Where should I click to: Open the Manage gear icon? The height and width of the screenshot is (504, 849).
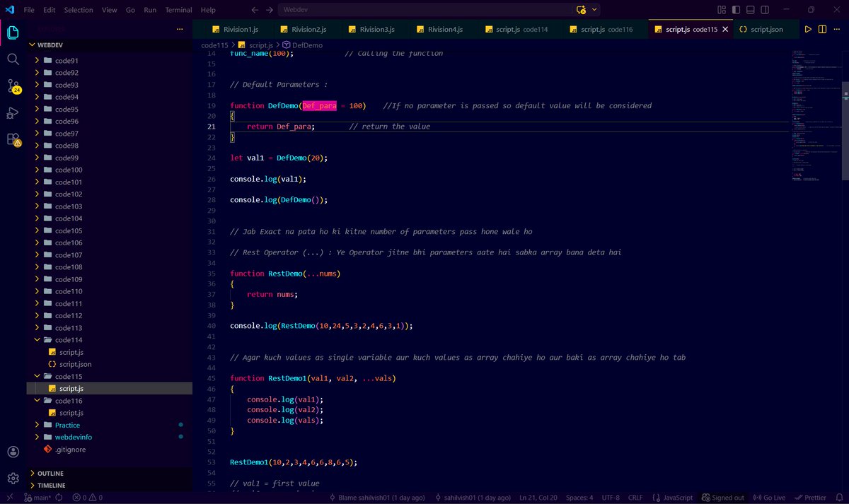point(13,479)
